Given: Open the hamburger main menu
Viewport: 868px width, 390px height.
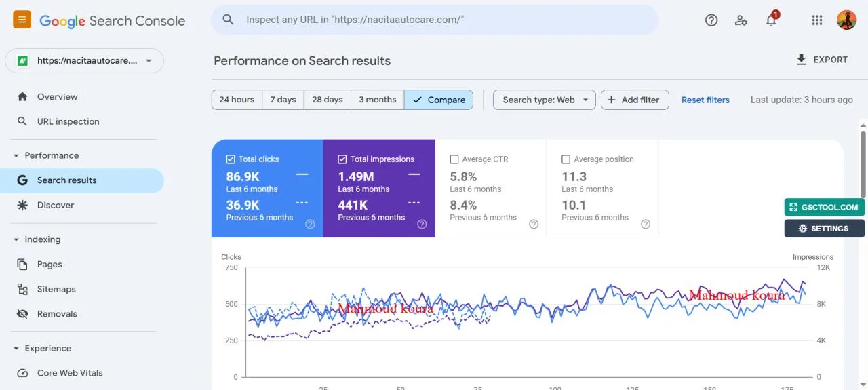Looking at the screenshot, I should tap(22, 20).
